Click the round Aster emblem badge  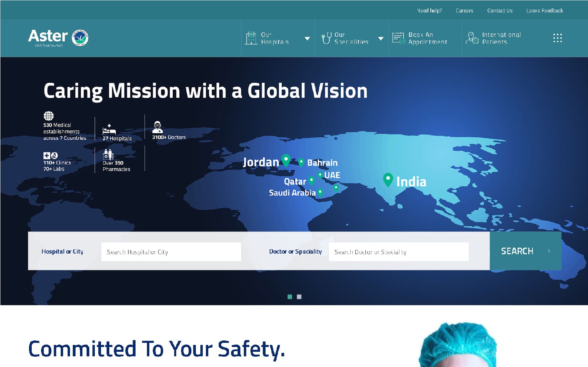point(80,38)
